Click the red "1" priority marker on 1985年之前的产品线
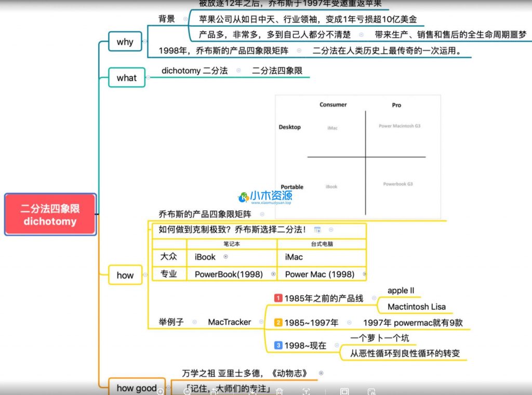This screenshot has width=532, height=395. pos(278,299)
